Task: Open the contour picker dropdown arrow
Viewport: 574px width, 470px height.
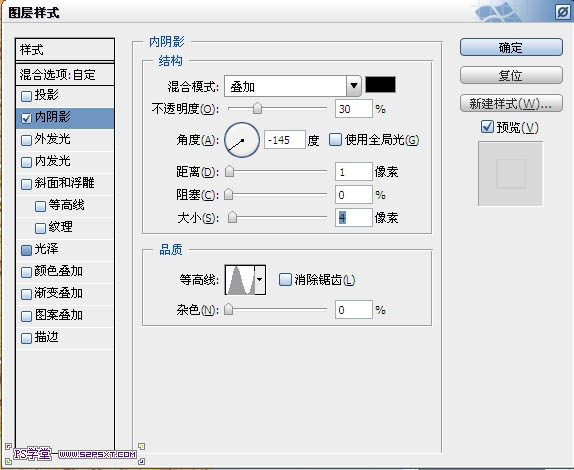Action: coord(260,280)
